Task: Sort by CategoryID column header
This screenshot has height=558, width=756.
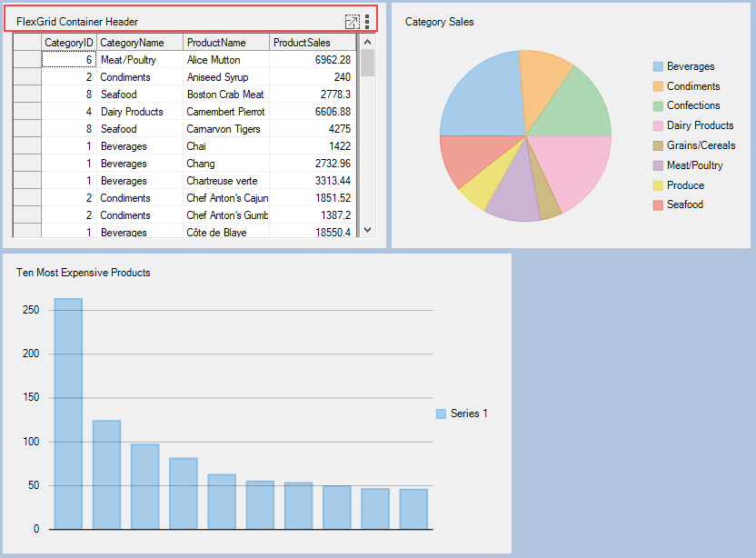Action: pyautogui.click(x=69, y=43)
